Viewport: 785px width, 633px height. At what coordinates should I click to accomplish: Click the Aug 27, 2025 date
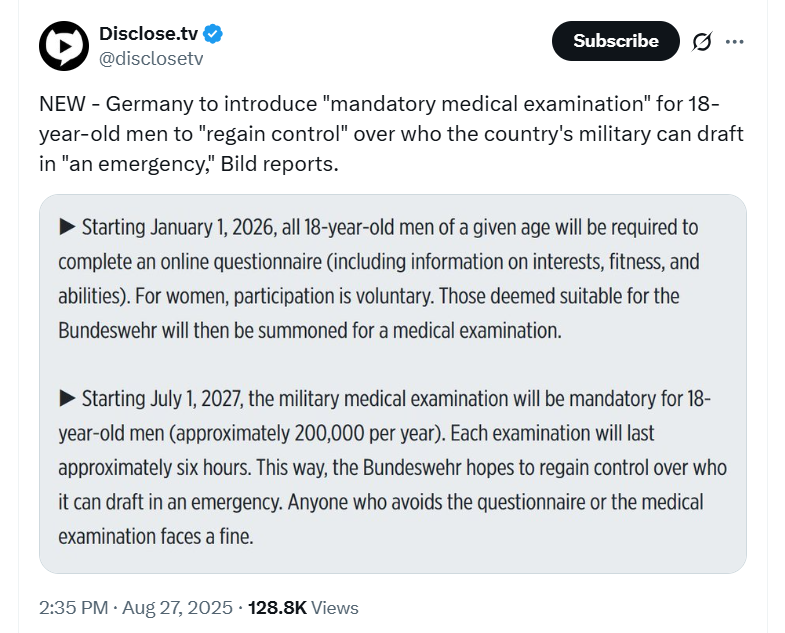pos(177,607)
